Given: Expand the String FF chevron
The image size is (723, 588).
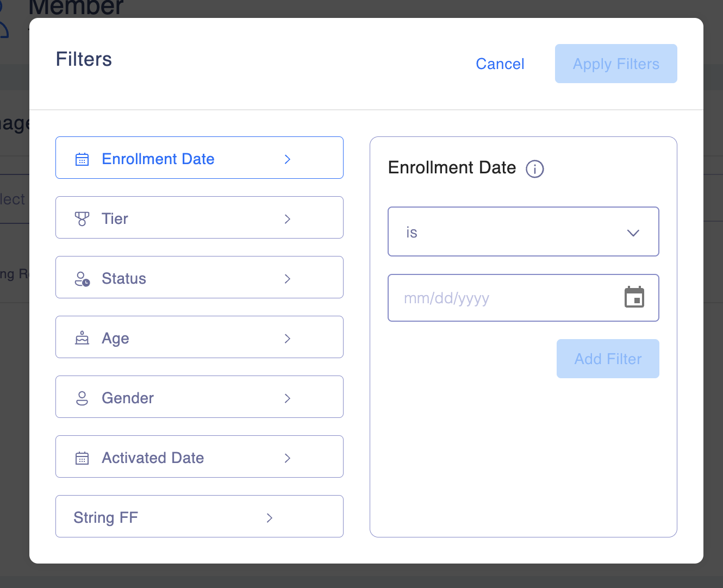Looking at the screenshot, I should [270, 518].
